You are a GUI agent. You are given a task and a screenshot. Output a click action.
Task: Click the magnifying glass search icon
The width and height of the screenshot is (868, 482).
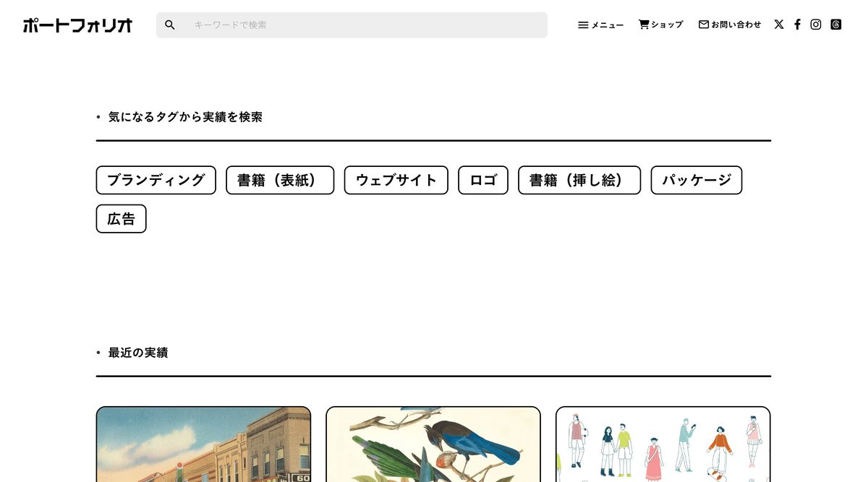coord(170,25)
